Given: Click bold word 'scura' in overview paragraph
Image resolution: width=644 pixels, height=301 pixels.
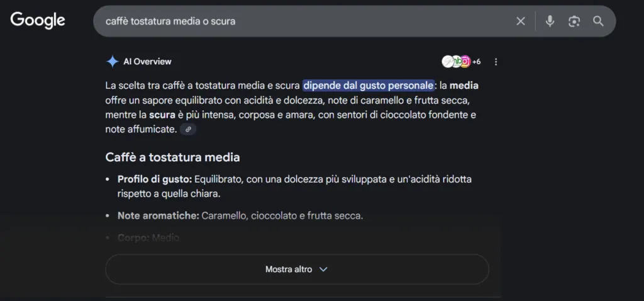Looking at the screenshot, I should 162,115.
